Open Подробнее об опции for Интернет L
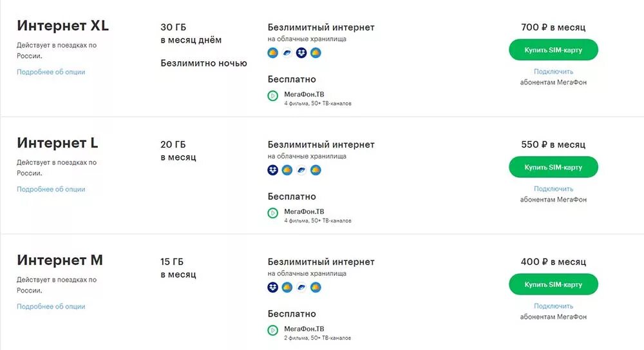644x350 pixels. click(51, 190)
